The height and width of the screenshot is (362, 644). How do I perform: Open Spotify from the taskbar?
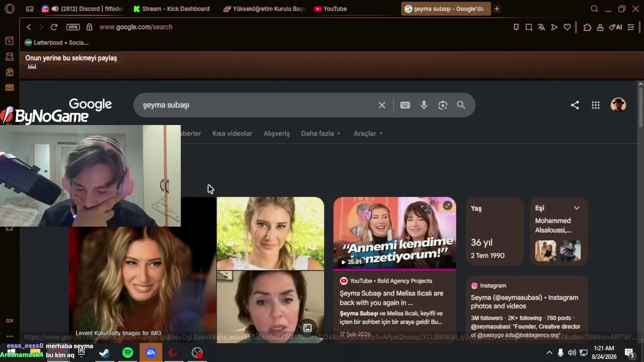(x=128, y=353)
